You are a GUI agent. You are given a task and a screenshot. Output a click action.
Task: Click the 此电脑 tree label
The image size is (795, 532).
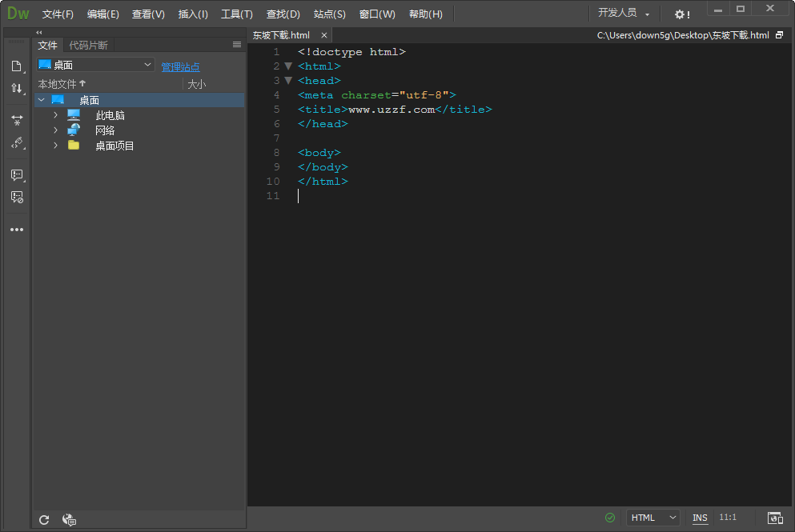[x=110, y=115]
